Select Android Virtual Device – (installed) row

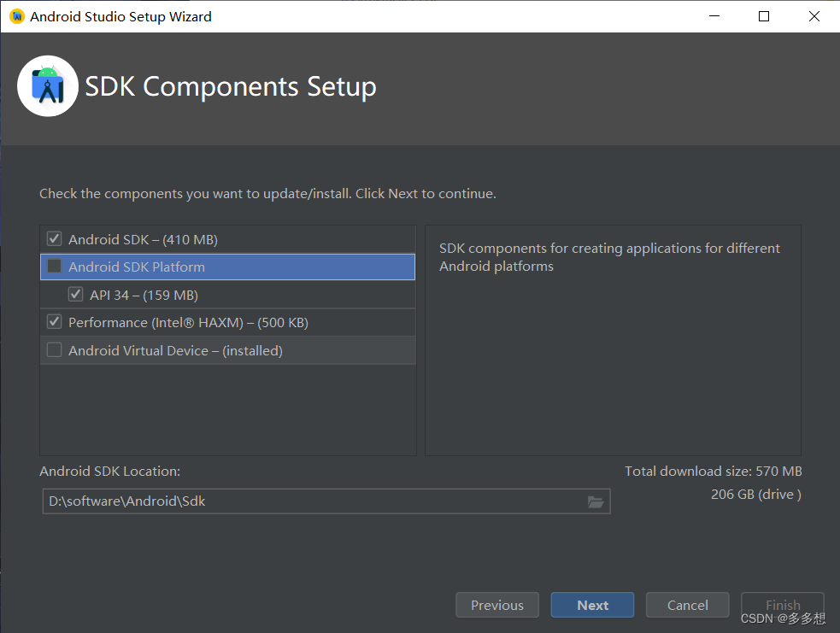click(x=227, y=350)
